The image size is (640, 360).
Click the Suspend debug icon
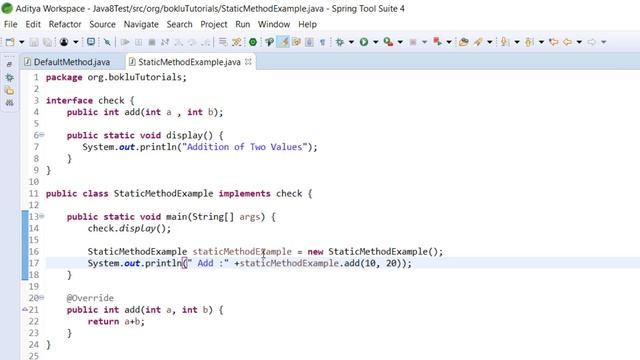139,42
